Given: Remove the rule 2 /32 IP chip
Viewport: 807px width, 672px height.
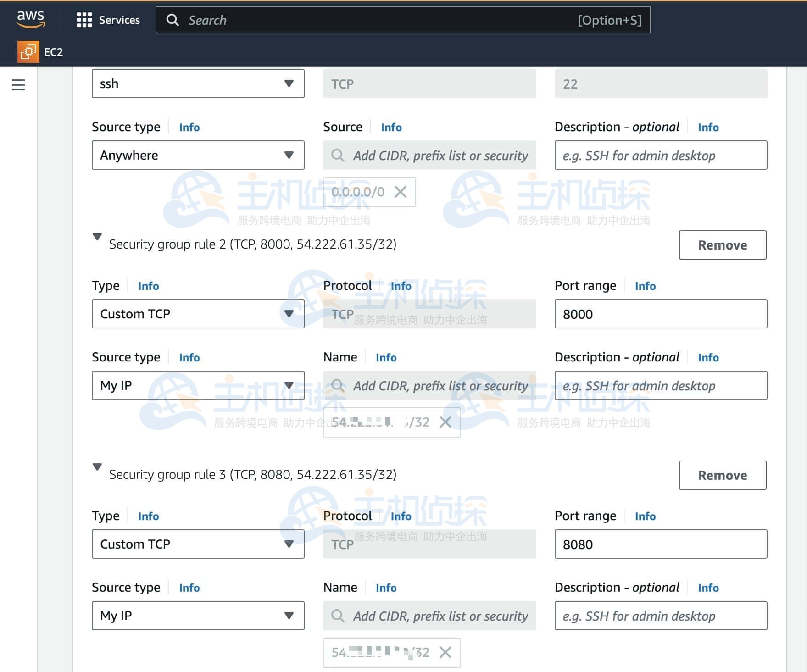Looking at the screenshot, I should click(445, 422).
